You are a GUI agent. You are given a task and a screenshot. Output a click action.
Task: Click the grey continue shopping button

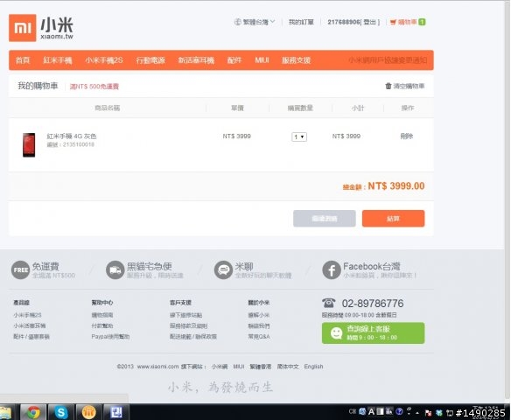click(x=325, y=218)
